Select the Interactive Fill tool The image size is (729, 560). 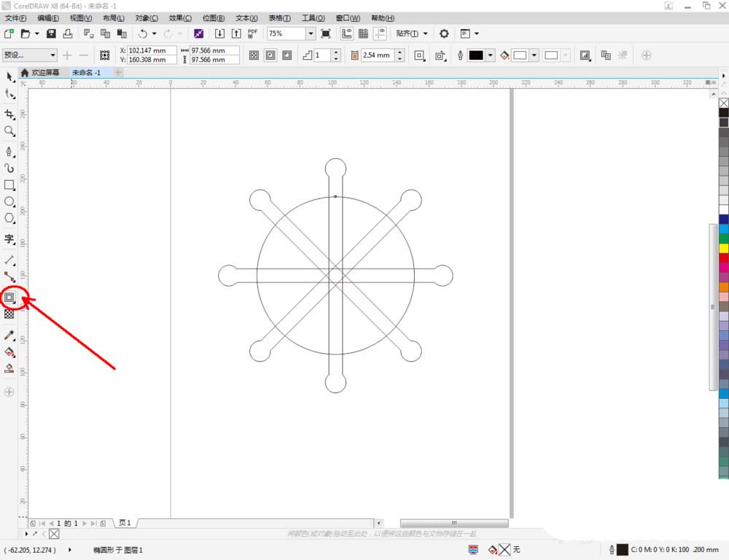coord(9,352)
